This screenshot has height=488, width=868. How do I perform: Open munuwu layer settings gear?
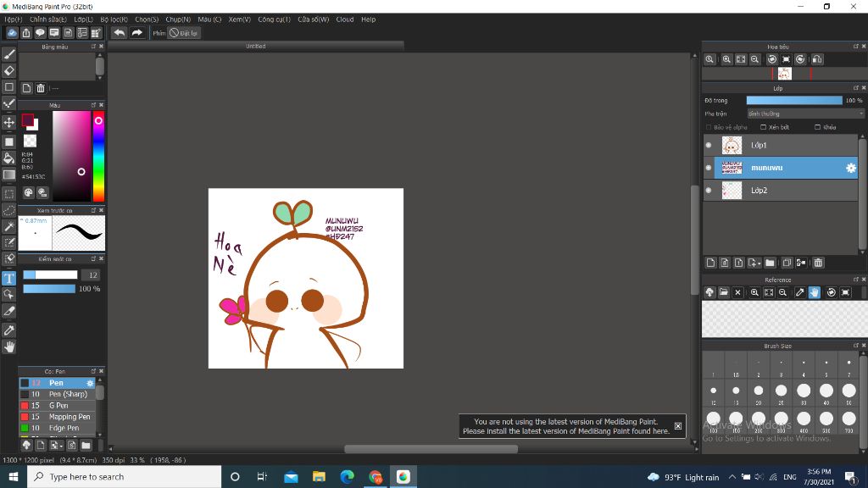coord(851,168)
